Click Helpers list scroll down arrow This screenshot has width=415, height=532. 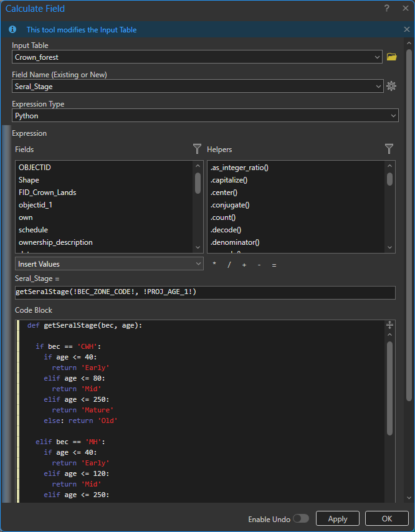pos(389,248)
